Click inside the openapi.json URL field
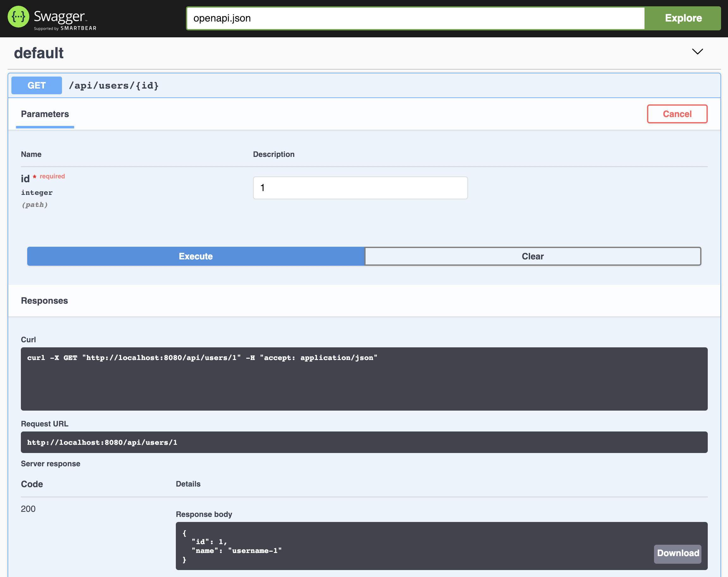728x577 pixels. pyautogui.click(x=415, y=18)
